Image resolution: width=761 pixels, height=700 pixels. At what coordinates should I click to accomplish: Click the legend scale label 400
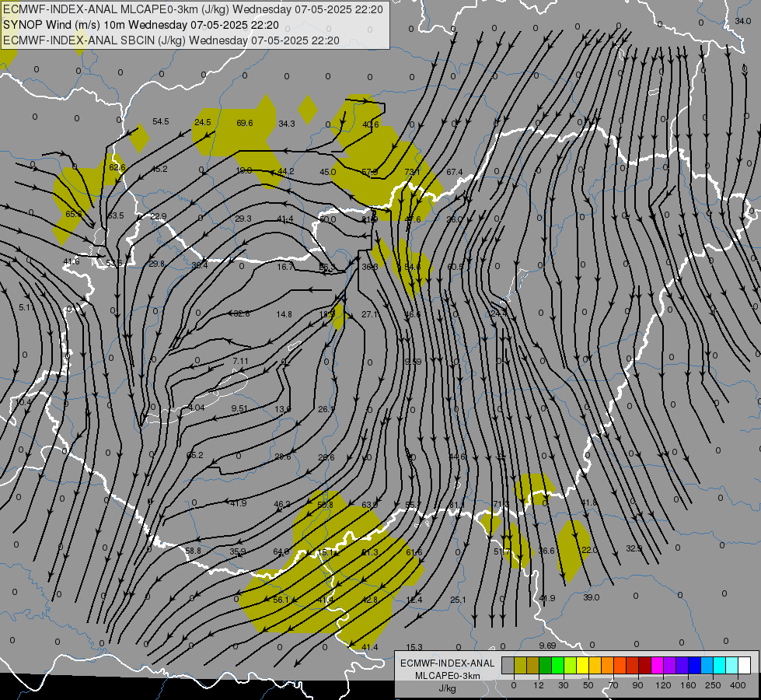click(738, 685)
